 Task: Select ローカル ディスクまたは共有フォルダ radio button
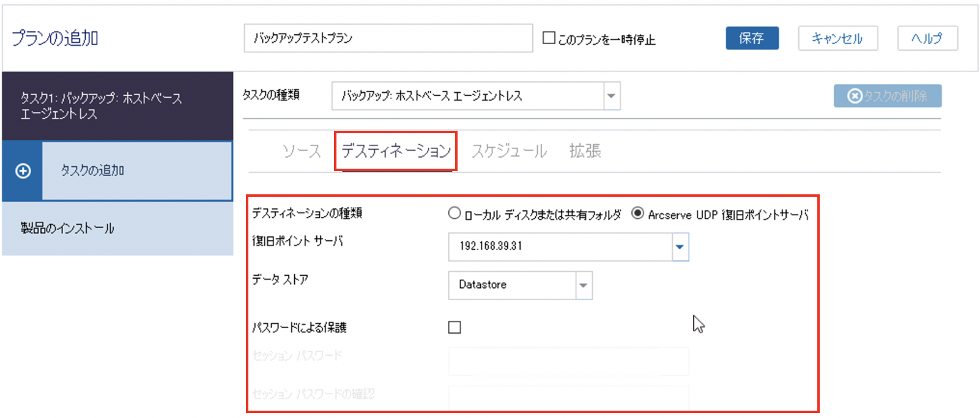pyautogui.click(x=454, y=213)
